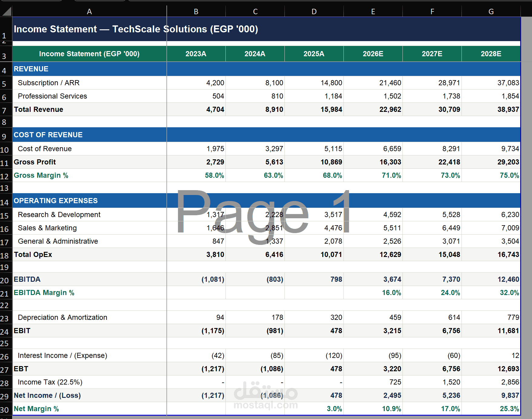Select Subscription value 14,800

314,83
